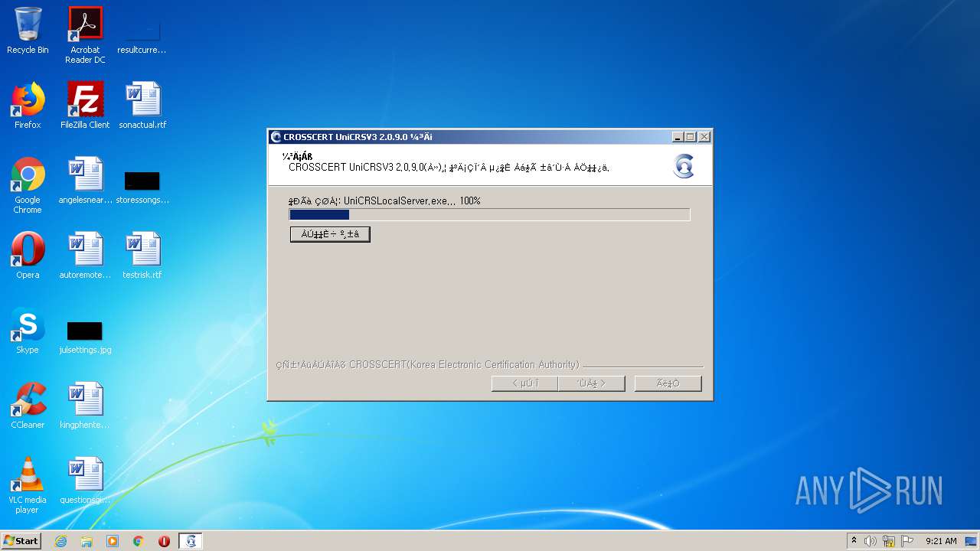
Task: Open the Recycle Bin desktop icon
Action: click(28, 31)
